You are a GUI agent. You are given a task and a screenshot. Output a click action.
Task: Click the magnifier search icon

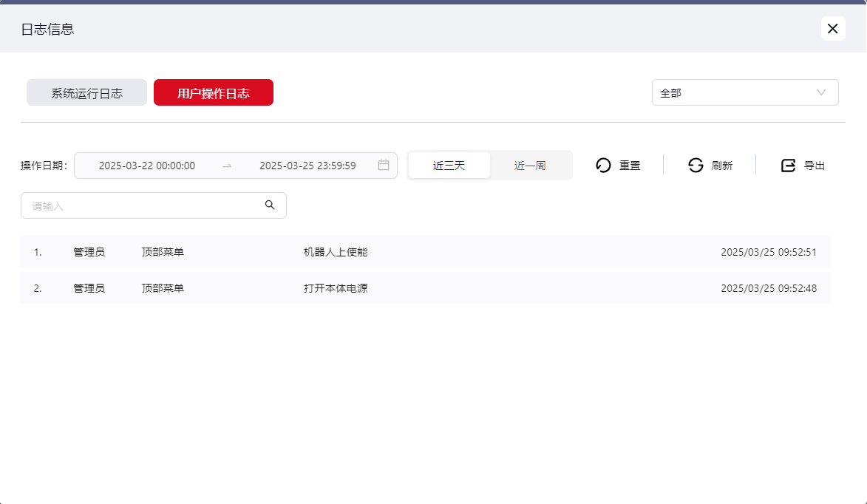270,205
